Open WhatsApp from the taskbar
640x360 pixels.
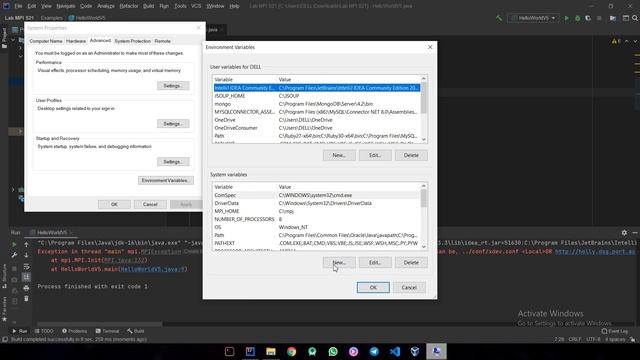coord(333,351)
